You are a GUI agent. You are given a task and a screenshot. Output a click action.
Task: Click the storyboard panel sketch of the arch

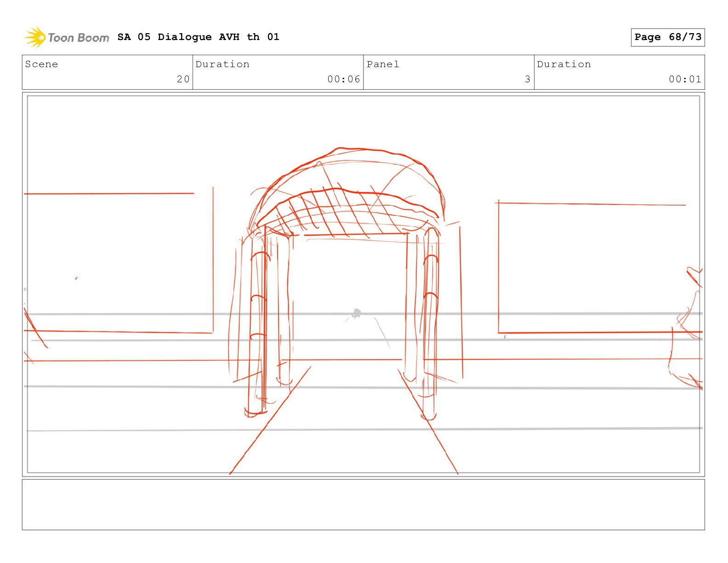[x=363, y=284]
